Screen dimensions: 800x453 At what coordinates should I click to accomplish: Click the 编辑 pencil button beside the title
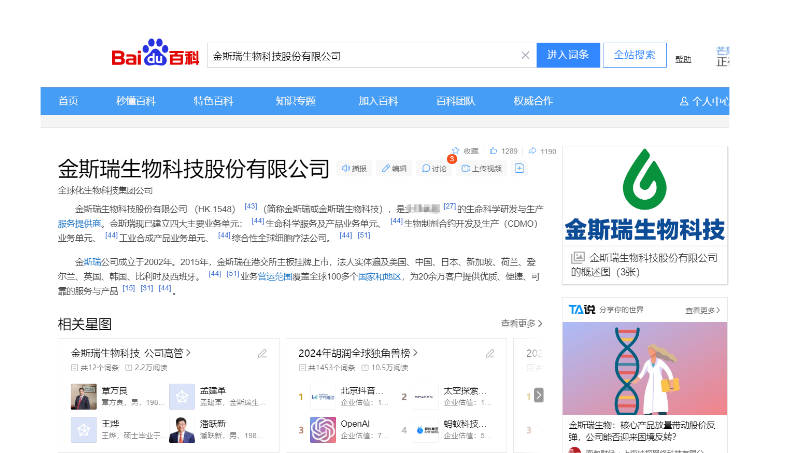coord(394,168)
